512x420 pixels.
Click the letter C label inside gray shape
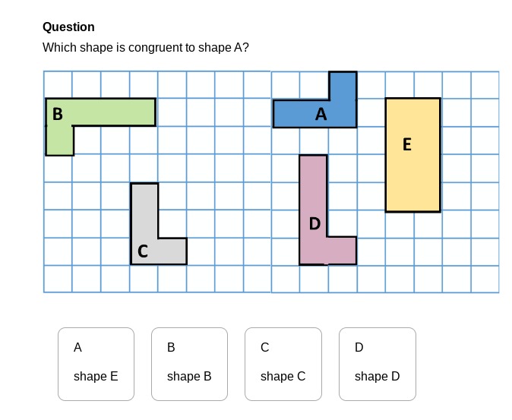tap(143, 251)
